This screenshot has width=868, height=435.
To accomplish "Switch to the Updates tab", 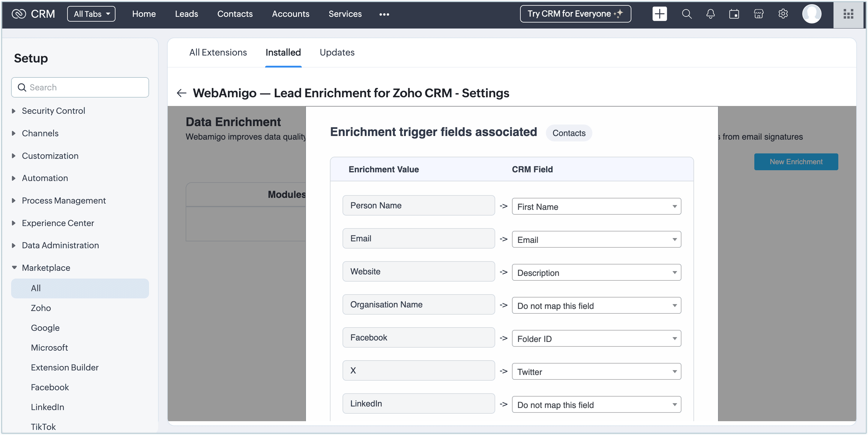I will point(337,52).
